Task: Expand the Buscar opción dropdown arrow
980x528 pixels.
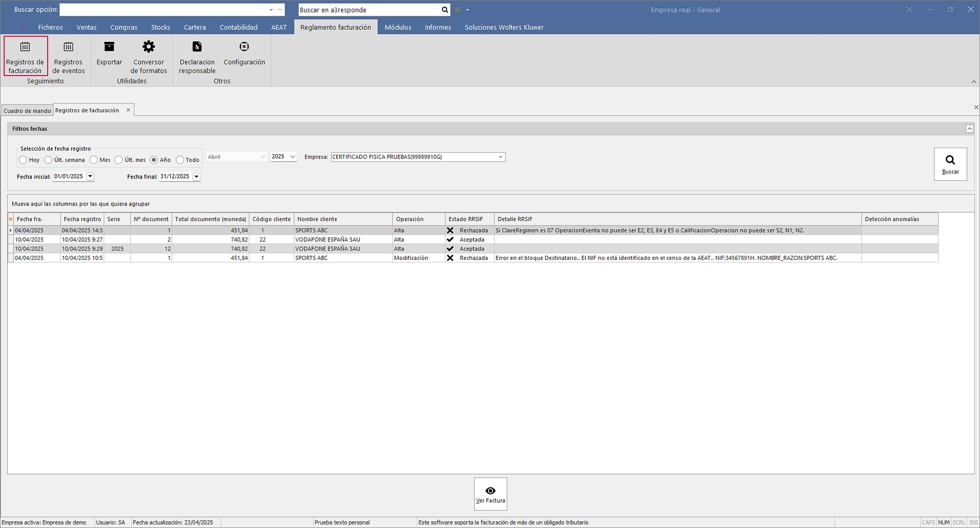Action: [271, 10]
